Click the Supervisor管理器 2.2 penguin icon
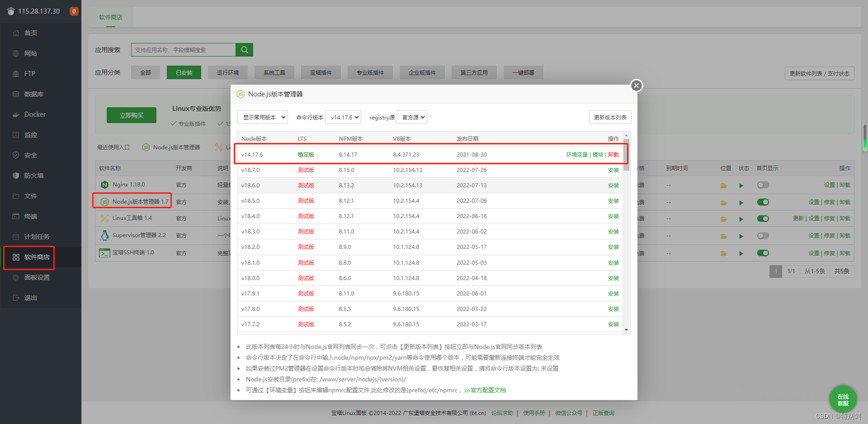 [104, 235]
